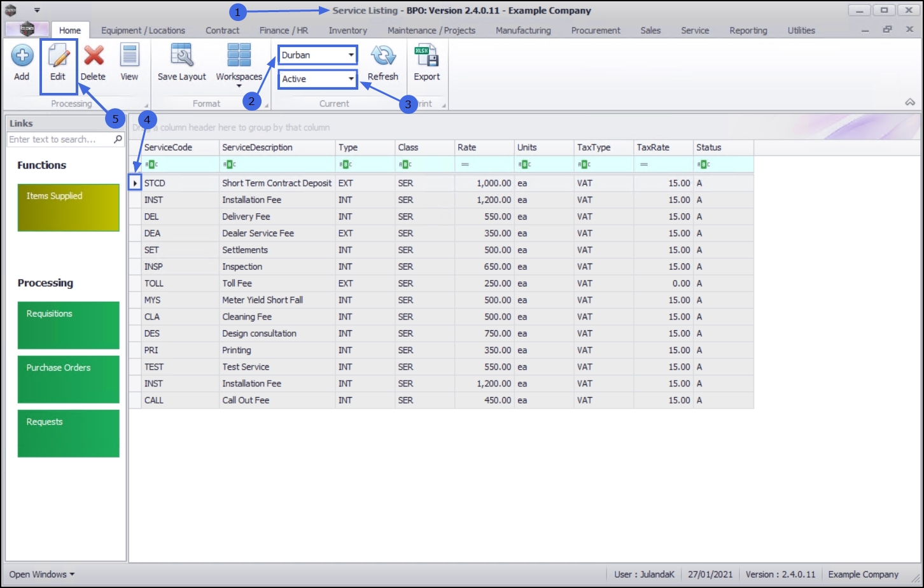Open the Procurement ribbon tab

(x=596, y=31)
